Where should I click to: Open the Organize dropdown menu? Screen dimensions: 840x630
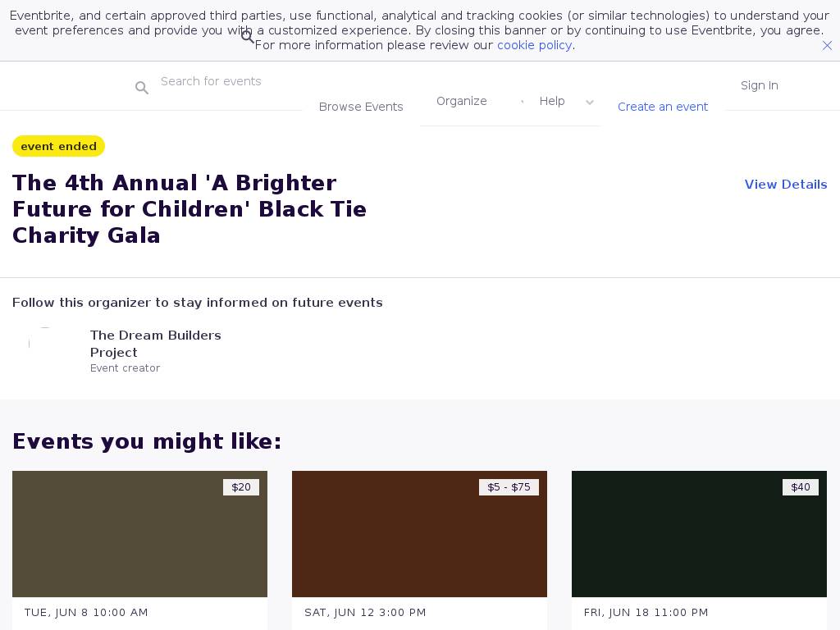tap(462, 101)
